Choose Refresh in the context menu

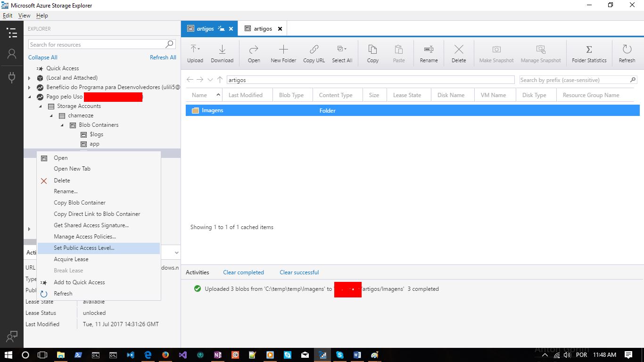[x=99, y=294]
